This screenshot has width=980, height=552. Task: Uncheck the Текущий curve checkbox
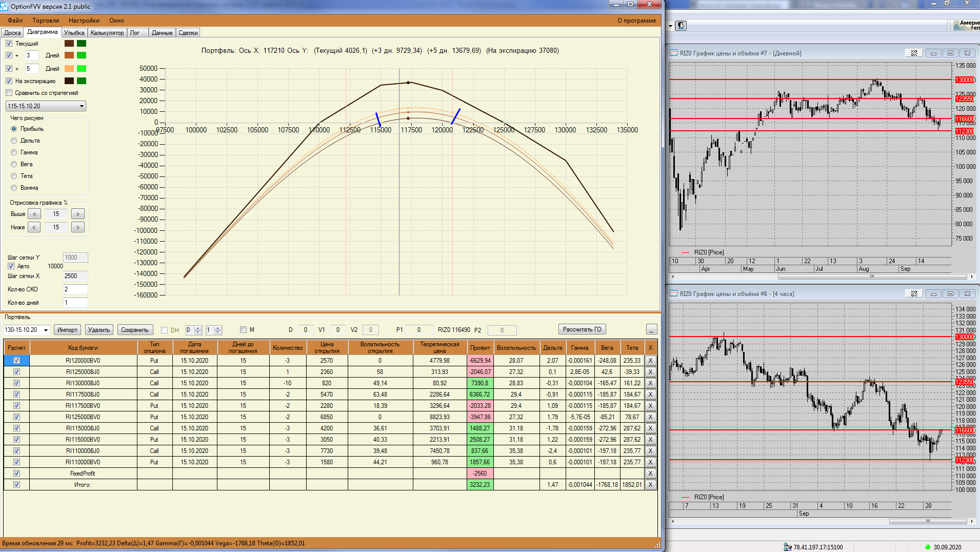pyautogui.click(x=9, y=44)
